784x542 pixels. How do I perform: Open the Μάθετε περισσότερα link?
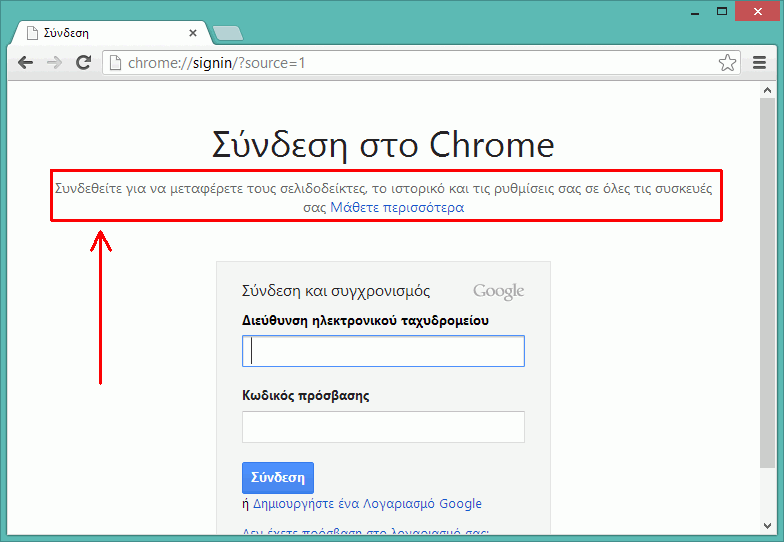[397, 207]
